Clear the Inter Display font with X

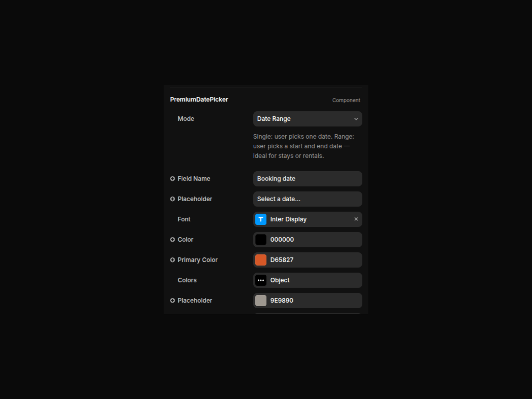pyautogui.click(x=356, y=219)
